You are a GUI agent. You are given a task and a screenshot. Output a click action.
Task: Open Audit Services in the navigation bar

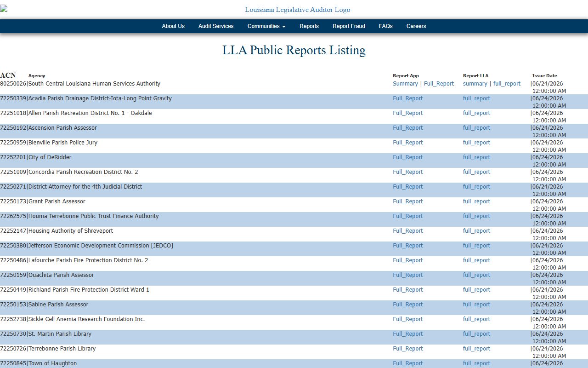(x=216, y=26)
